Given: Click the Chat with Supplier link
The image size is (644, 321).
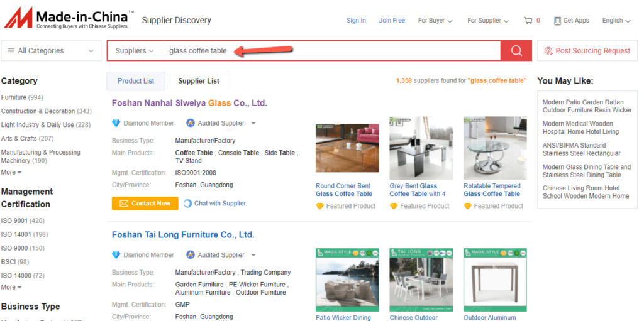Looking at the screenshot, I should pyautogui.click(x=221, y=203).
